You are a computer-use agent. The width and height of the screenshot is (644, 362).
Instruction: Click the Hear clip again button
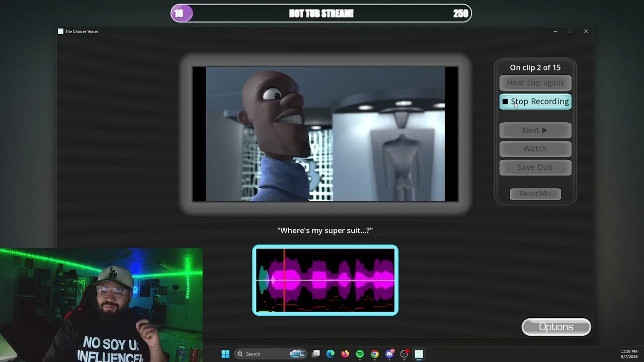pos(535,83)
